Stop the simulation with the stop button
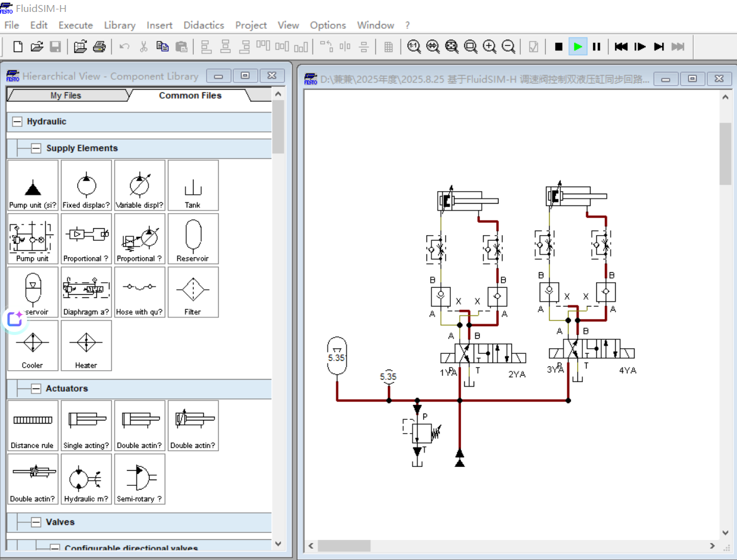737x560 pixels. click(x=558, y=47)
